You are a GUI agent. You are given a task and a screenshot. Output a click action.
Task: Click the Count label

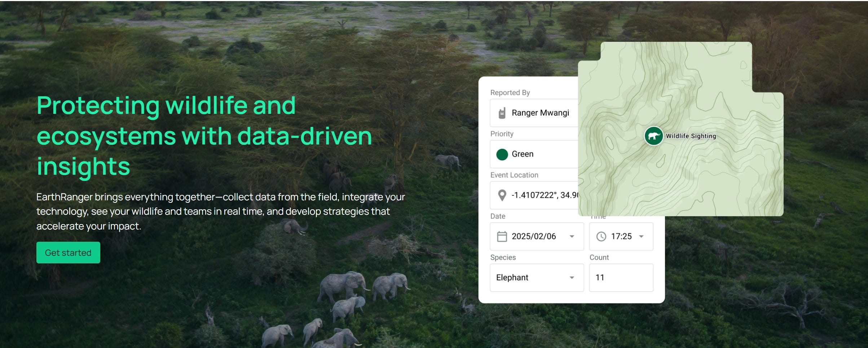click(599, 257)
